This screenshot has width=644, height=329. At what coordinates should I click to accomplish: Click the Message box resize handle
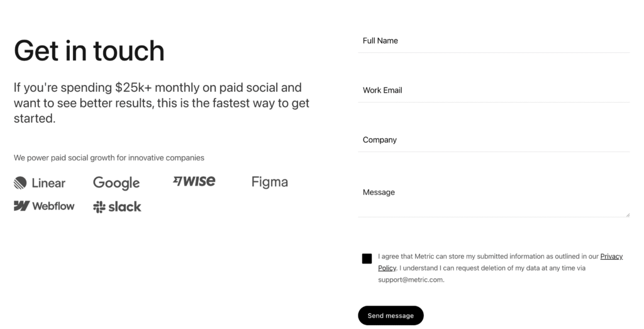click(x=628, y=215)
